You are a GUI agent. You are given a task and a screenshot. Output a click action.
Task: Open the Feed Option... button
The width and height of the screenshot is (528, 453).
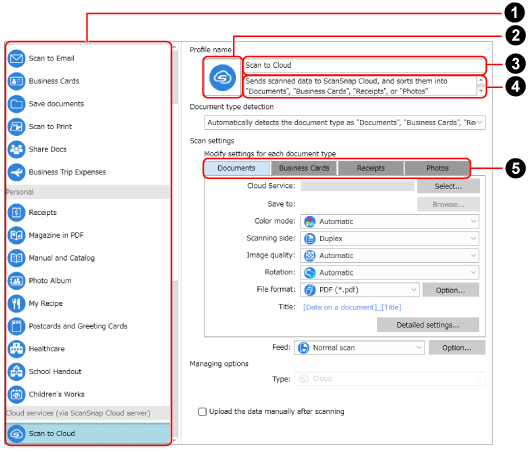(x=457, y=348)
